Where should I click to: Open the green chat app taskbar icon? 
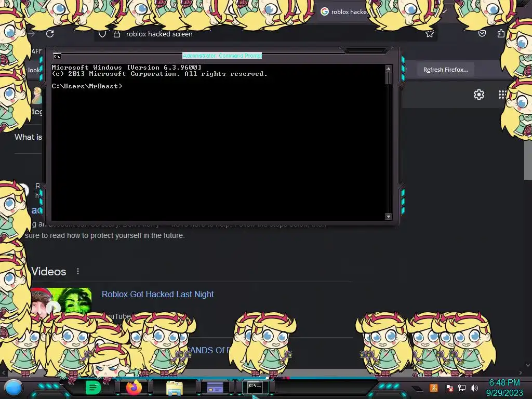(x=93, y=388)
